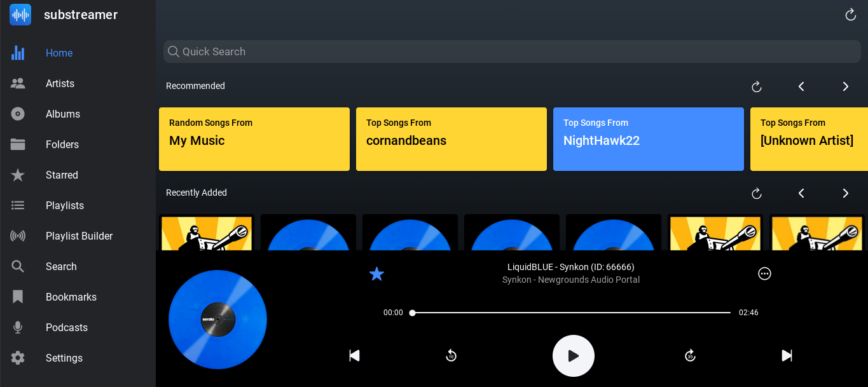The image size is (868, 387).
Task: Focus the Quick Search field
Action: click(x=512, y=51)
